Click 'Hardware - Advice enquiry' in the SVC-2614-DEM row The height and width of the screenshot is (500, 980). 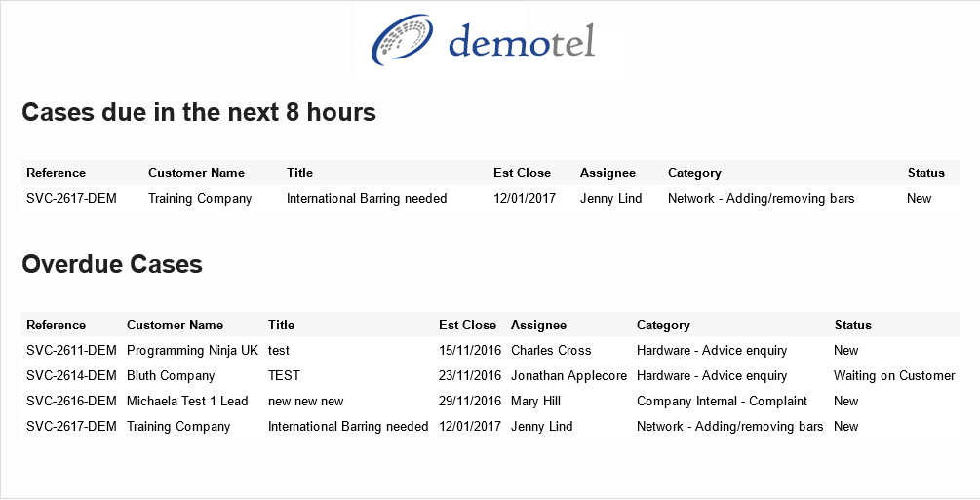(712, 376)
